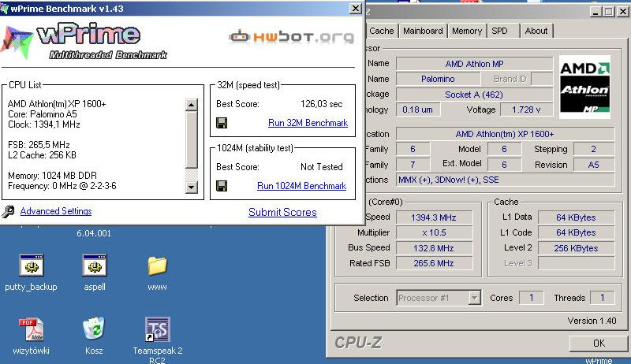Open the www folder on desktop
631x364 pixels.
[x=157, y=266]
